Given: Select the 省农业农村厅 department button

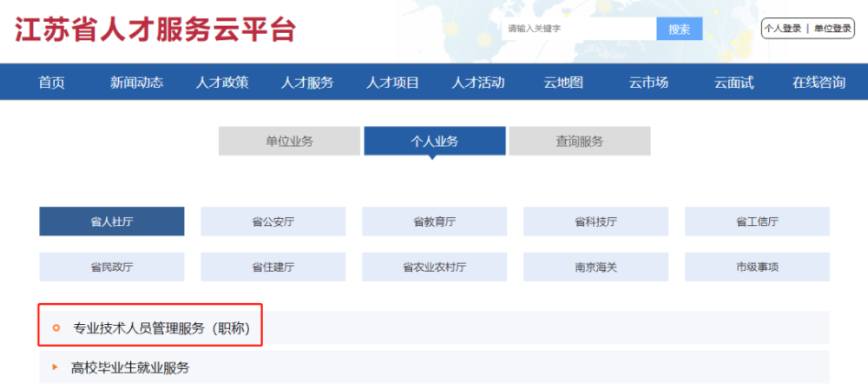Looking at the screenshot, I should (x=435, y=267).
